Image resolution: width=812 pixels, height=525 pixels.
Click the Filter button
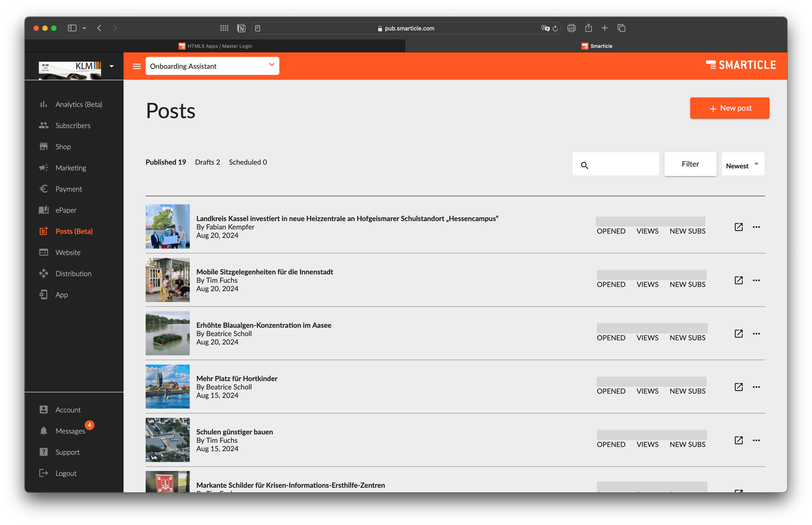click(x=690, y=164)
